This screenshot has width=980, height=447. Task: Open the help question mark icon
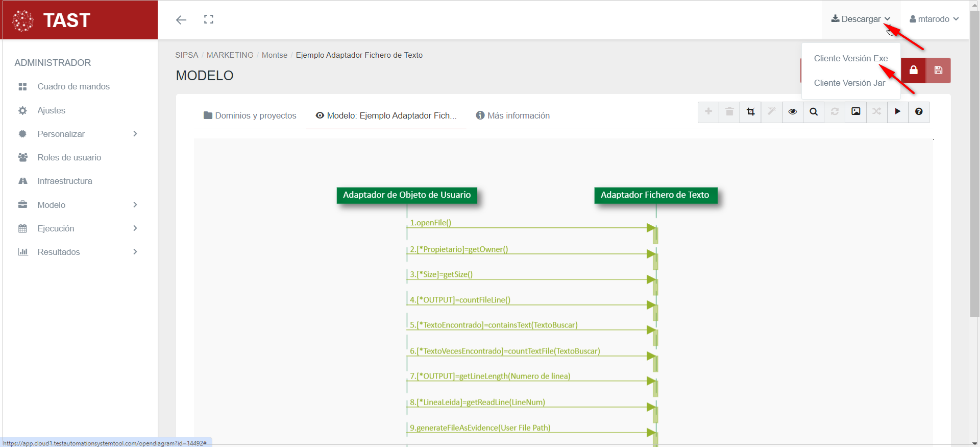[x=919, y=112]
